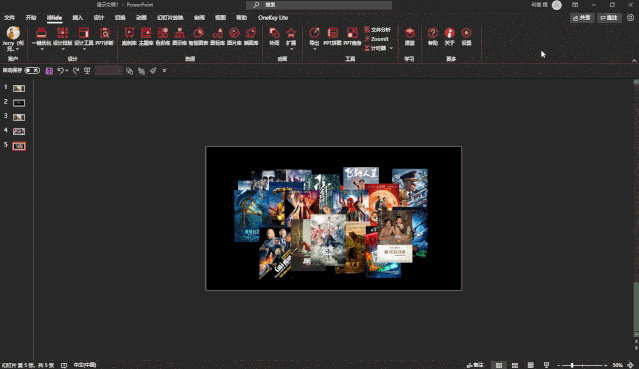Viewport: 639px width, 369px height.
Task: Click the Redo arrow in quick access toolbar
Action: pyautogui.click(x=75, y=71)
